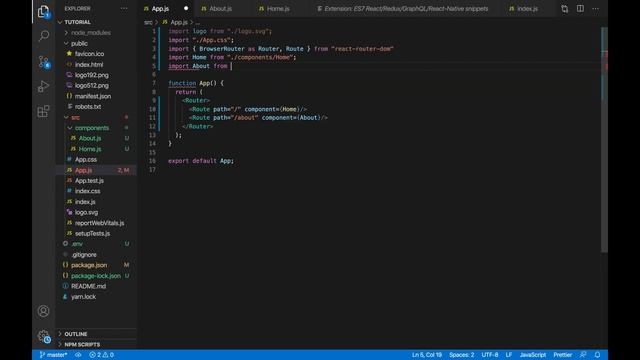Select App.js in the explorer tree
Image resolution: width=640 pixels, height=360 pixels.
point(83,170)
